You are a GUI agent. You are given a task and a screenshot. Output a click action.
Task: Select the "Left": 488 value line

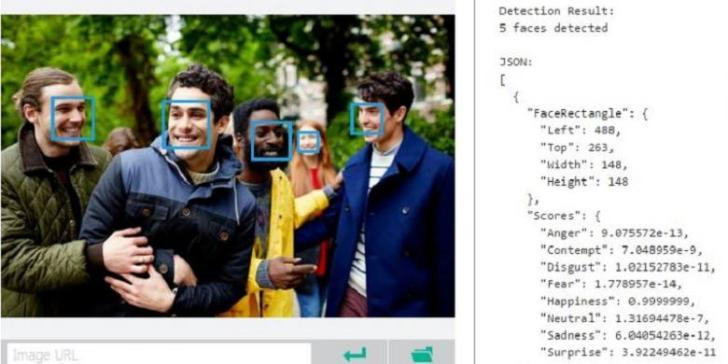tap(580, 130)
